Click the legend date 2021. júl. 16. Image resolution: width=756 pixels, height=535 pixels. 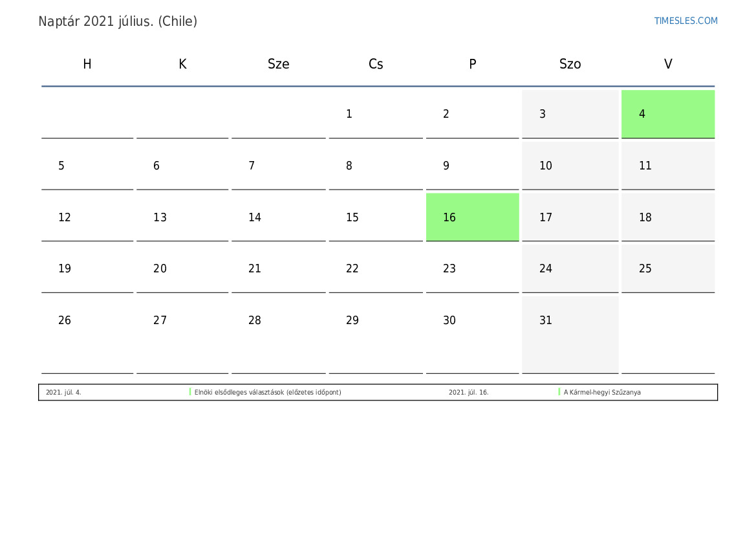(468, 393)
